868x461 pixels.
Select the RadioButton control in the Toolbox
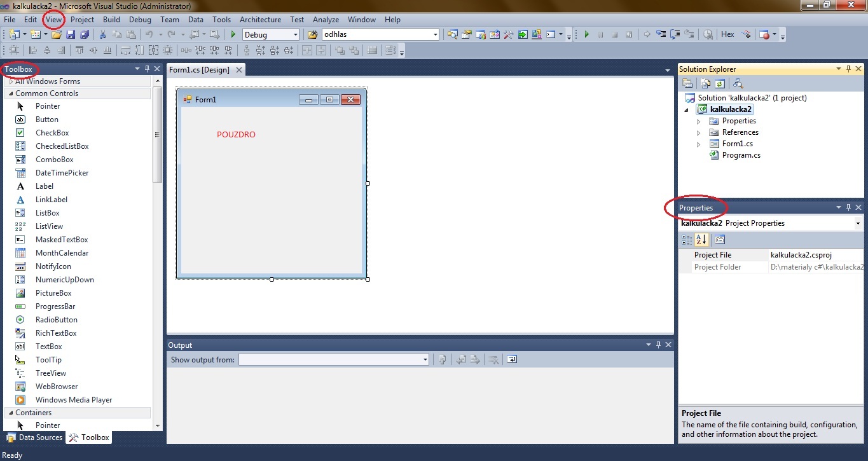pyautogui.click(x=55, y=319)
